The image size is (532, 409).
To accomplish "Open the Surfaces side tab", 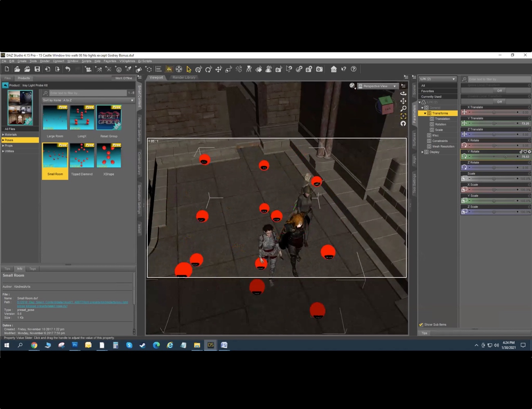I will (x=414, y=139).
